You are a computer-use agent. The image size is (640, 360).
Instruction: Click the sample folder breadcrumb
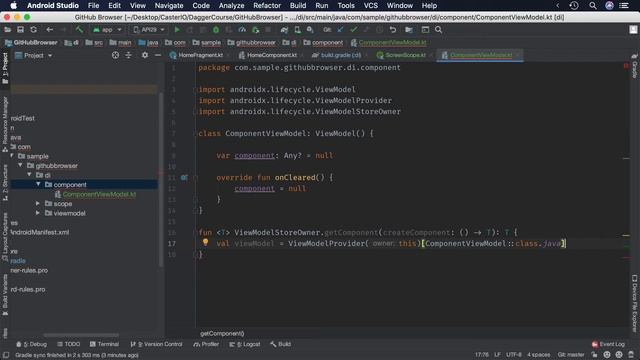point(207,42)
